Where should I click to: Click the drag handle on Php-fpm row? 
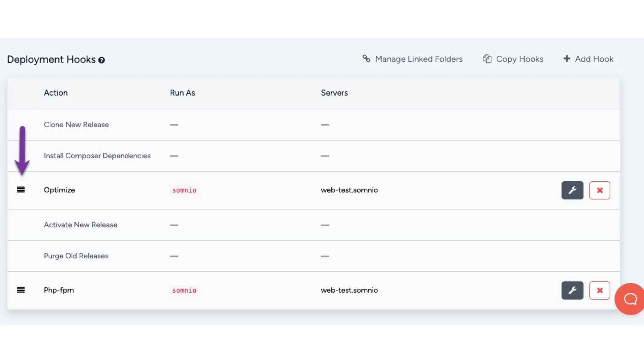(x=21, y=290)
